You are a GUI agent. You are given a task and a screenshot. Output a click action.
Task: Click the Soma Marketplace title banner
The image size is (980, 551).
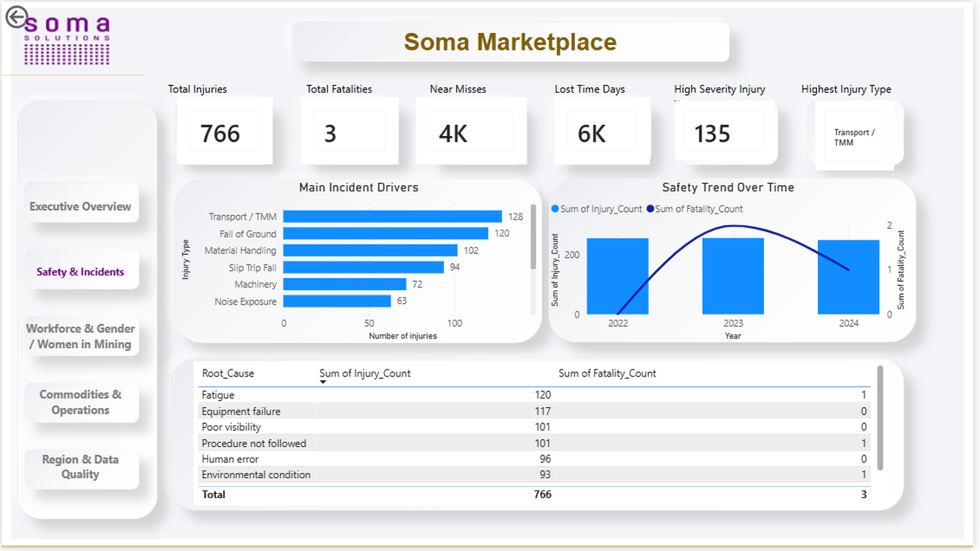click(511, 41)
